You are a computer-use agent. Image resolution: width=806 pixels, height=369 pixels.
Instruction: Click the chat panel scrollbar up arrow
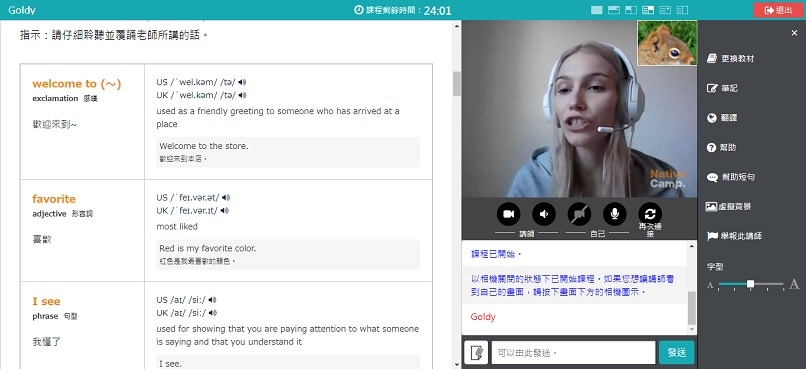point(692,246)
